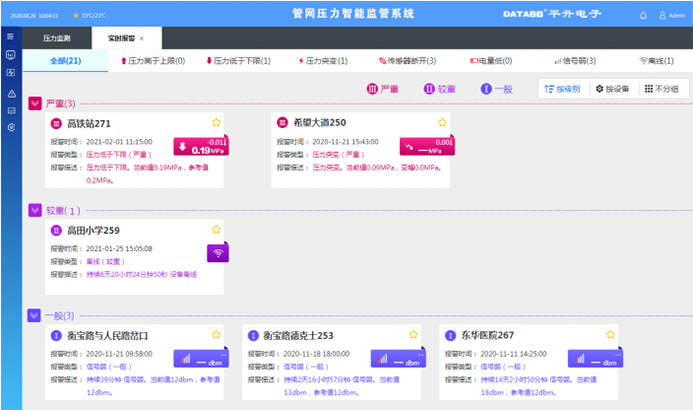
Task: Collapse the 一般(3) alarm group
Action: coord(35,314)
